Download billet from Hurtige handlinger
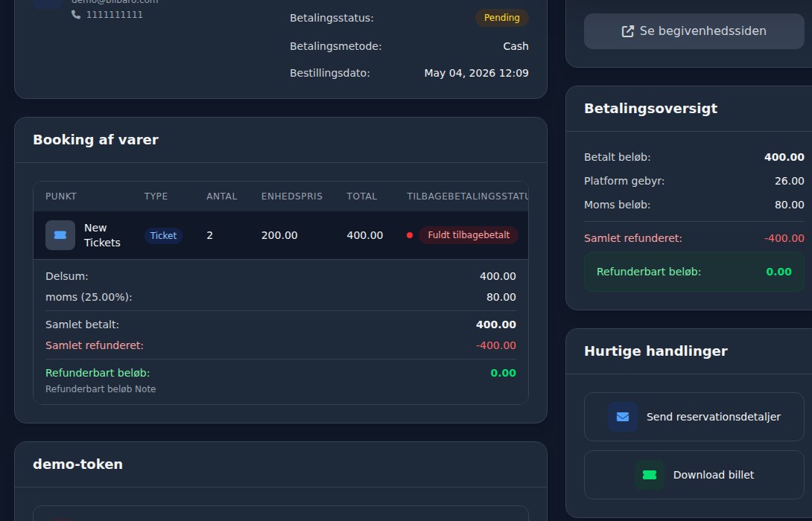Image resolution: width=812 pixels, height=521 pixels. (x=694, y=475)
